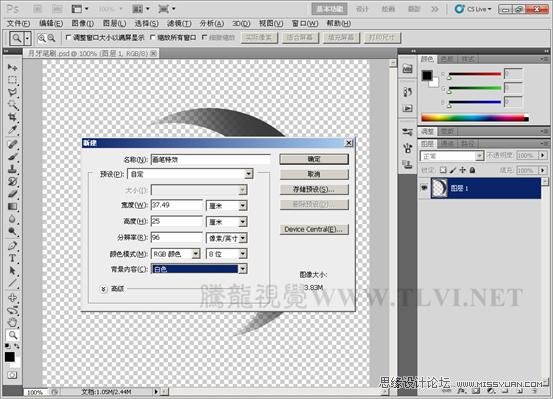
Task: Click the zoom out magnifier in options bar
Action: (51, 38)
